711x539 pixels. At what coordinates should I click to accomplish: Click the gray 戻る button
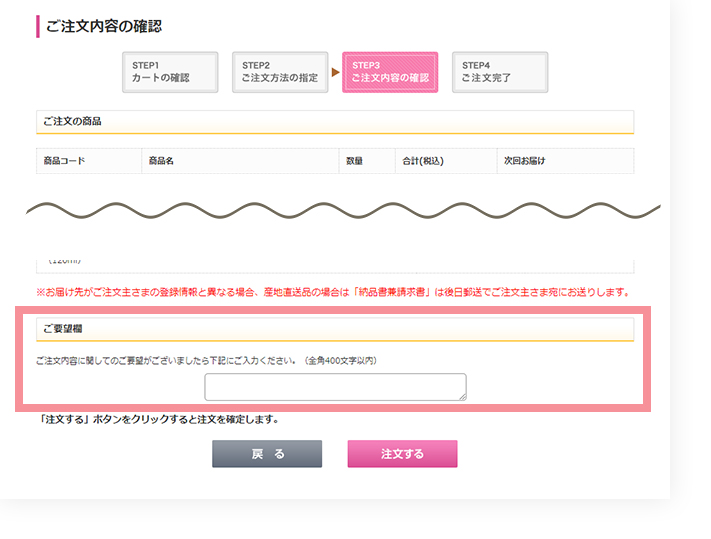(267, 454)
